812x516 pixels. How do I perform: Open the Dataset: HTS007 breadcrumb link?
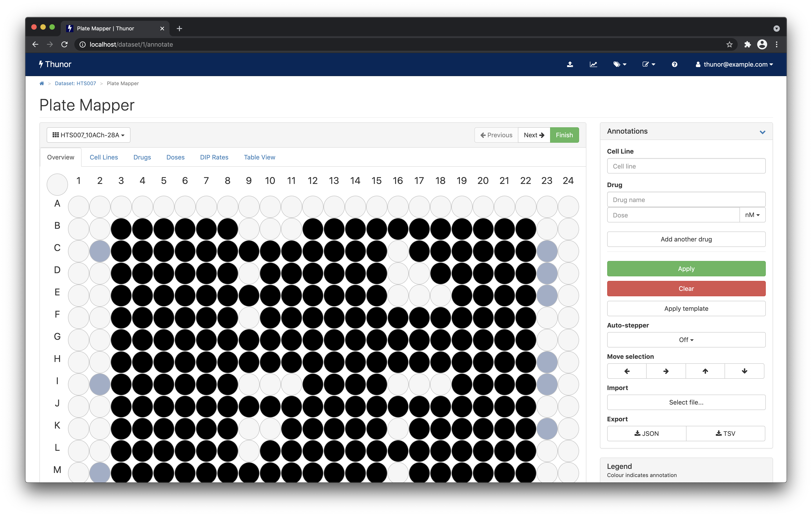75,83
